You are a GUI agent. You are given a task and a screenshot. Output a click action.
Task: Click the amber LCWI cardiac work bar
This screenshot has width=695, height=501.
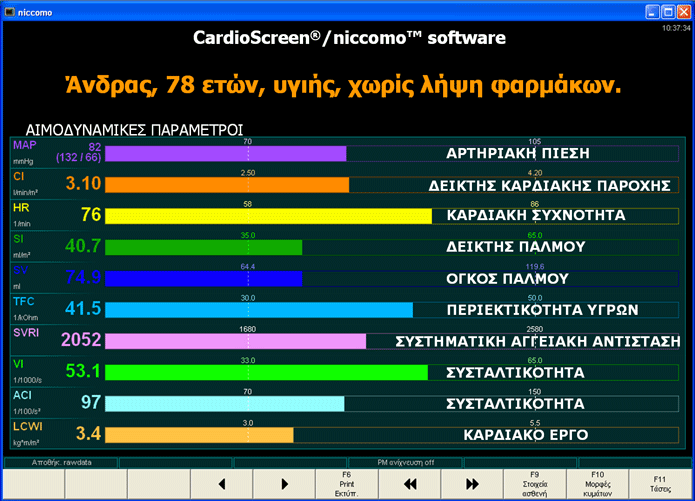click(x=199, y=435)
